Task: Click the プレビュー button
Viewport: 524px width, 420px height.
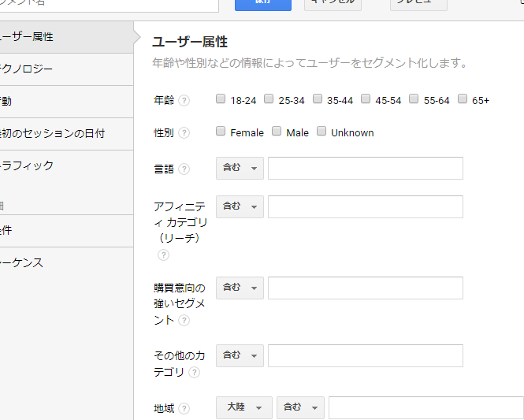Action: click(418, 4)
